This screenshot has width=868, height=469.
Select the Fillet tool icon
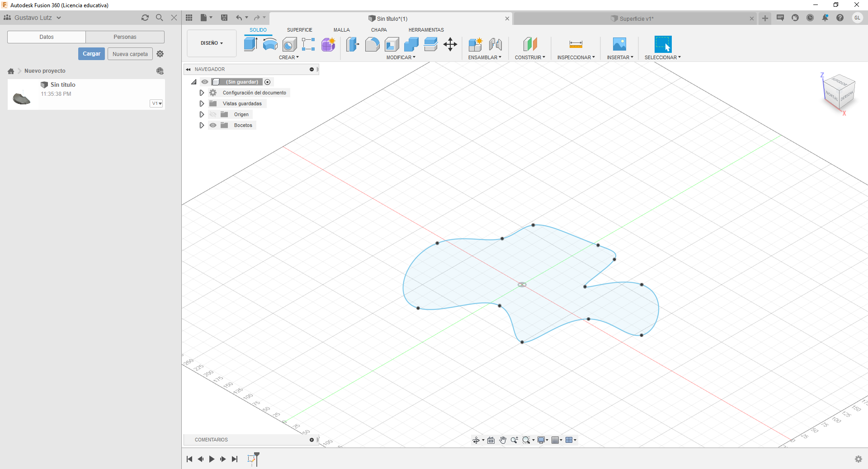(372, 44)
